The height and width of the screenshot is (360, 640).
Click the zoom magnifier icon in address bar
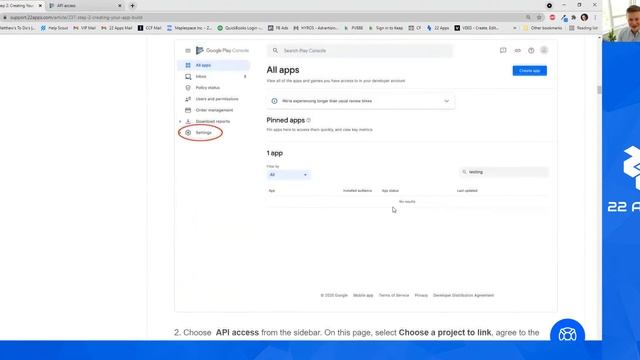pos(528,18)
